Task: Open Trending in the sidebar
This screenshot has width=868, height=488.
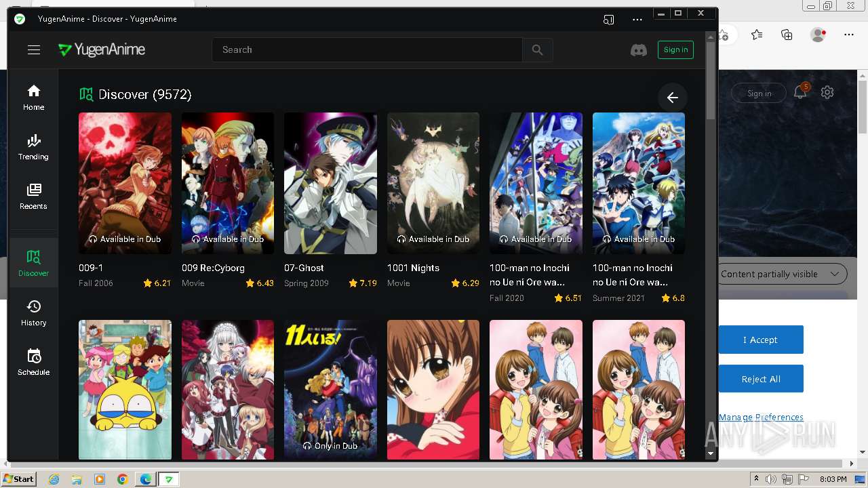Action: pyautogui.click(x=34, y=147)
